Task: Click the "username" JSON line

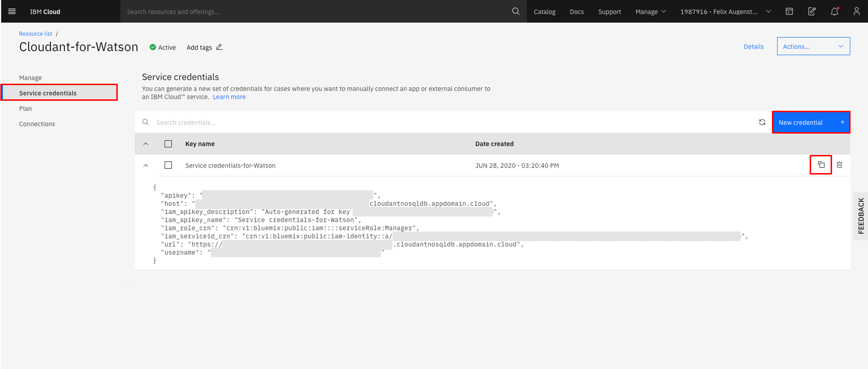Action: click(272, 253)
